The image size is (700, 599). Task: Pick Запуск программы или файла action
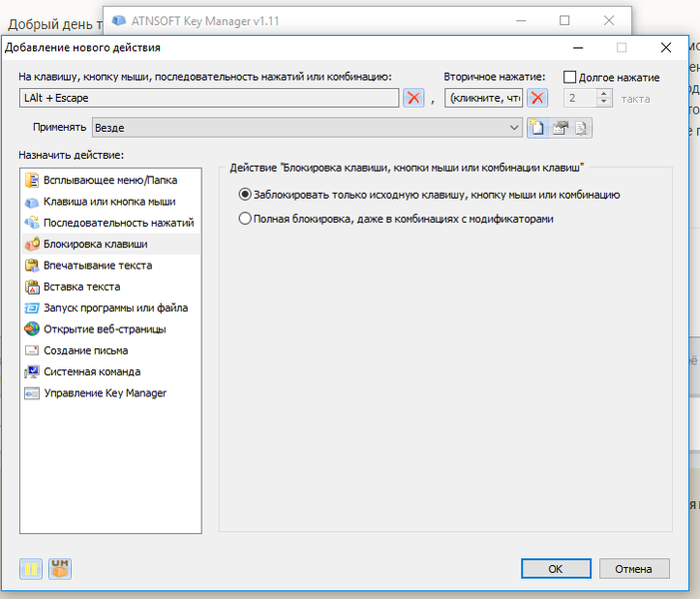tap(110, 307)
